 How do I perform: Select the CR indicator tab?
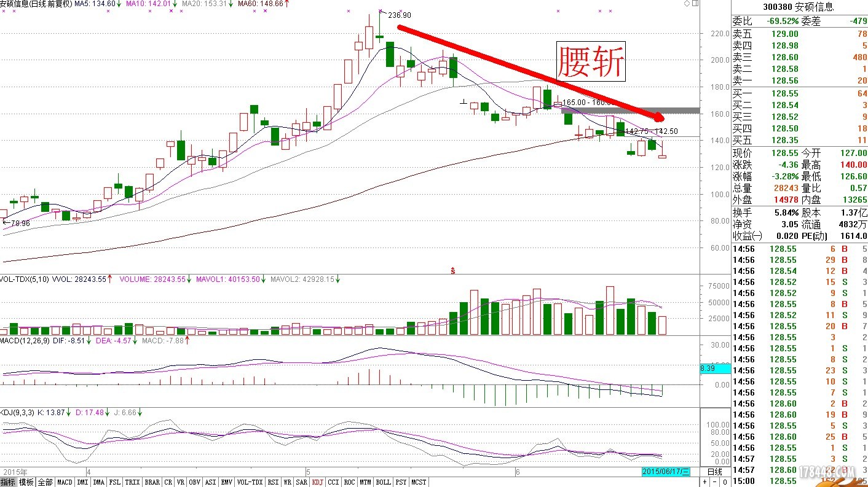pyautogui.click(x=168, y=482)
